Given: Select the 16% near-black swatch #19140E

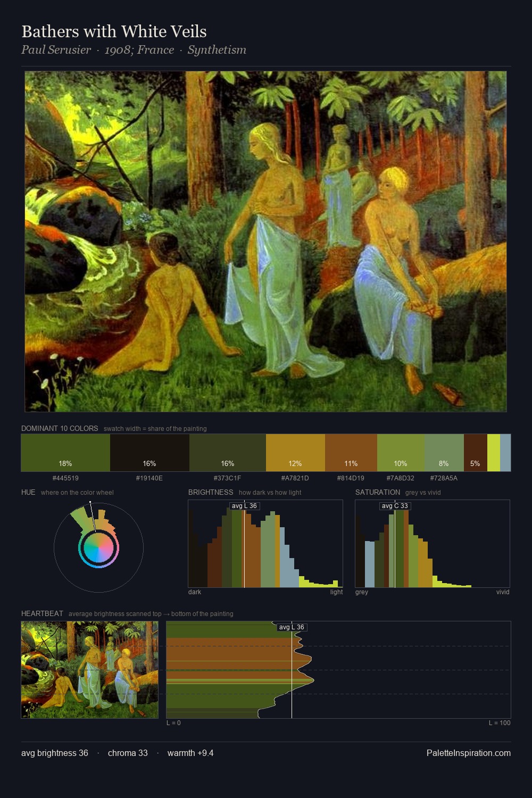Looking at the screenshot, I should click(149, 453).
